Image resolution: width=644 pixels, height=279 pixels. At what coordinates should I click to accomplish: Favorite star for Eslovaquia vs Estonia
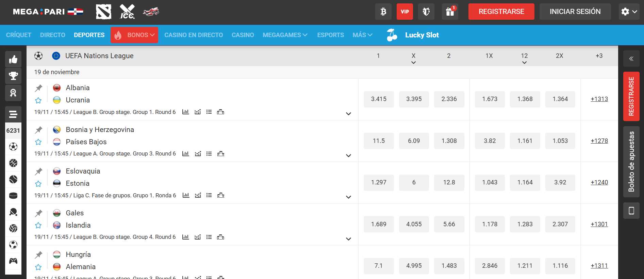click(x=38, y=184)
